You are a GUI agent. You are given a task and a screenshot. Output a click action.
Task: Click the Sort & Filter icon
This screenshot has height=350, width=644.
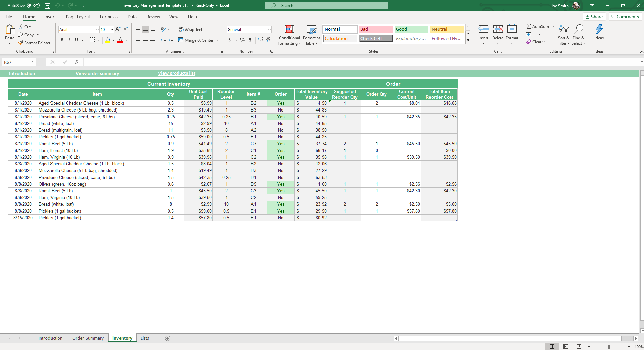pyautogui.click(x=563, y=30)
